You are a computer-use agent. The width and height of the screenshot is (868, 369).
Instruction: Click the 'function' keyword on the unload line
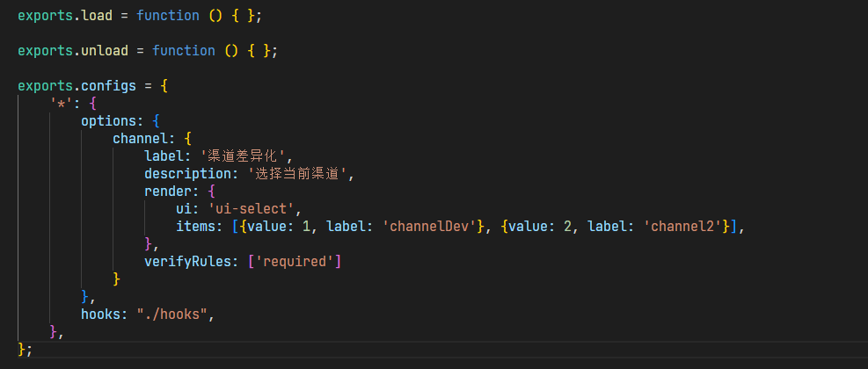click(x=184, y=50)
